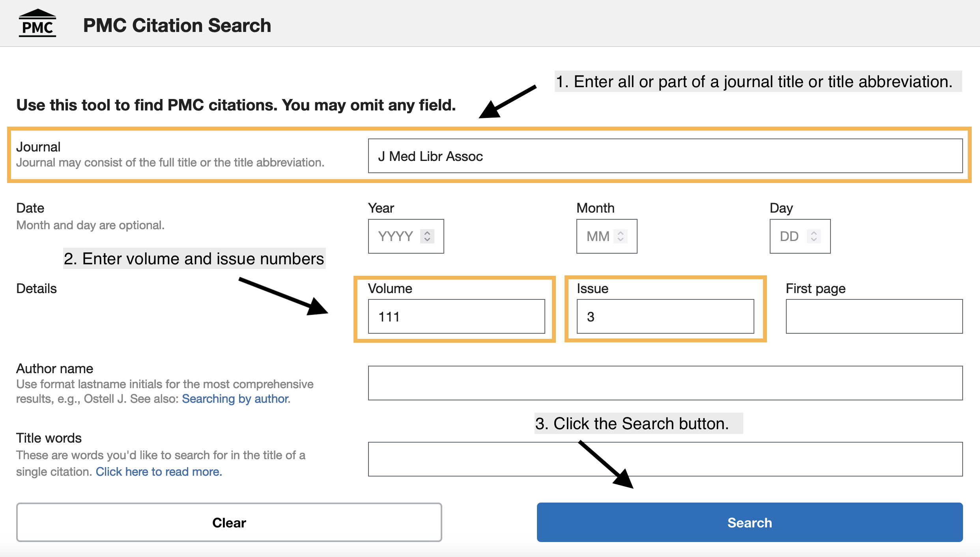Screen dimensions: 980x557
Task: Click the PMC logo icon
Action: [37, 24]
